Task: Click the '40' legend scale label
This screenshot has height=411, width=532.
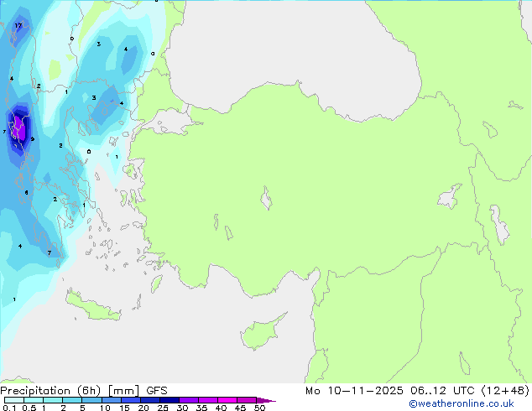Action: click(221, 408)
